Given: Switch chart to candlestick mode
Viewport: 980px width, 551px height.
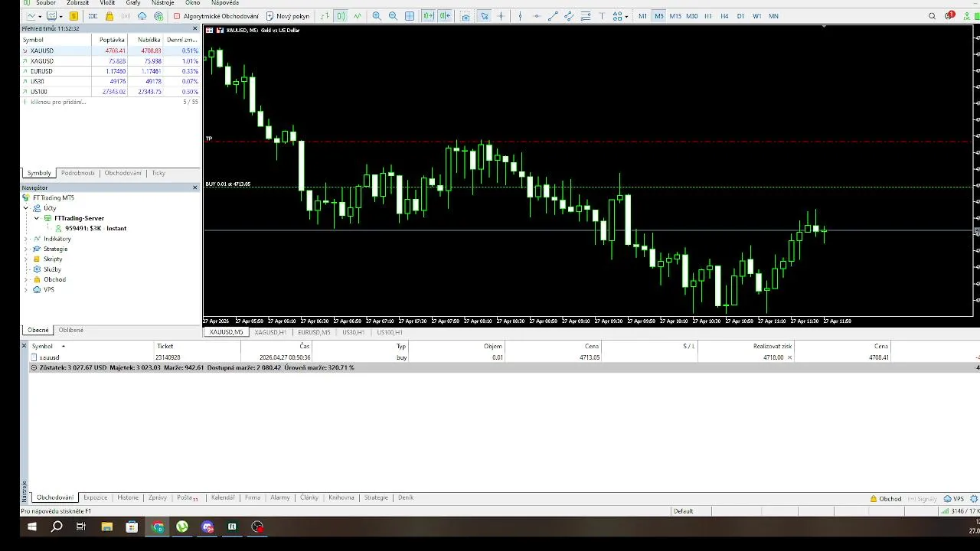Looking at the screenshot, I should [x=341, y=16].
